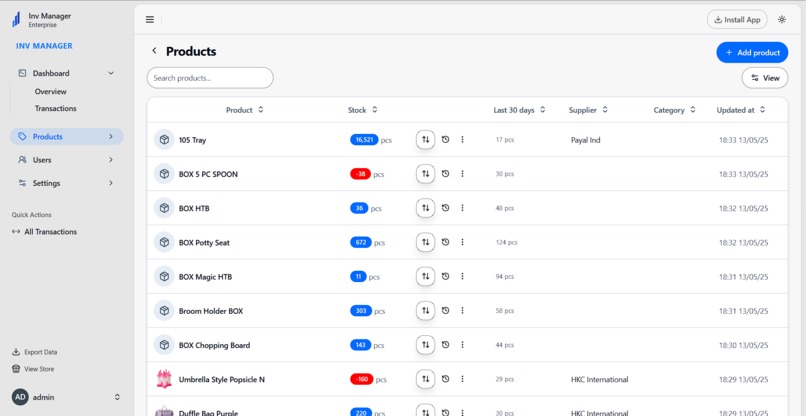806x416 pixels.
Task: Sort table by Supplier column
Action: (x=589, y=110)
